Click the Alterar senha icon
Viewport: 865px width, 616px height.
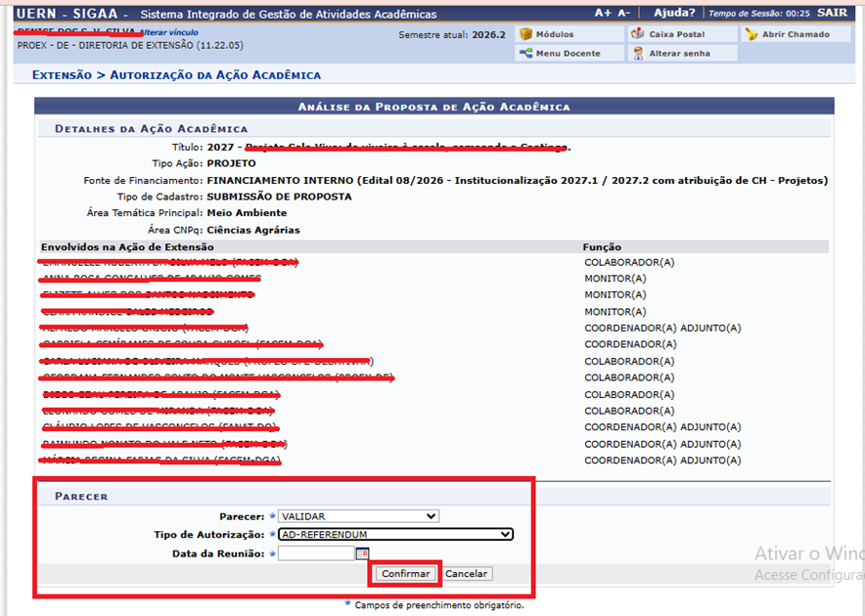(x=638, y=54)
